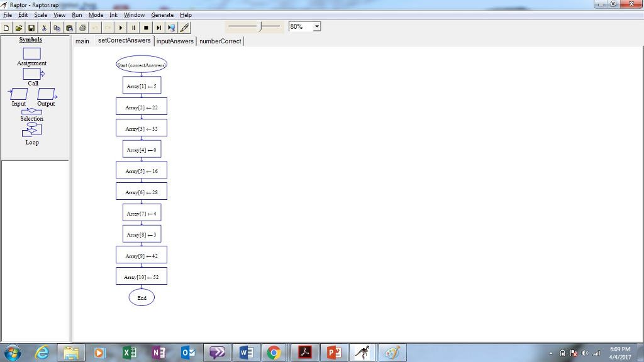
Task: Pause execution using the Pause icon
Action: pyautogui.click(x=133, y=27)
